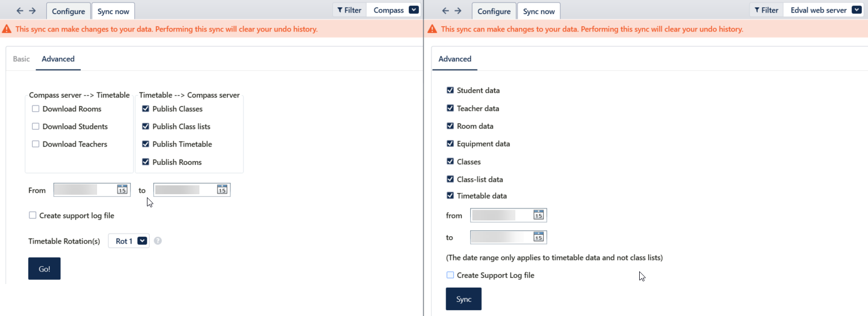Uncheck the Classes checkbox in Edval panel
This screenshot has width=868, height=316.
pos(450,162)
